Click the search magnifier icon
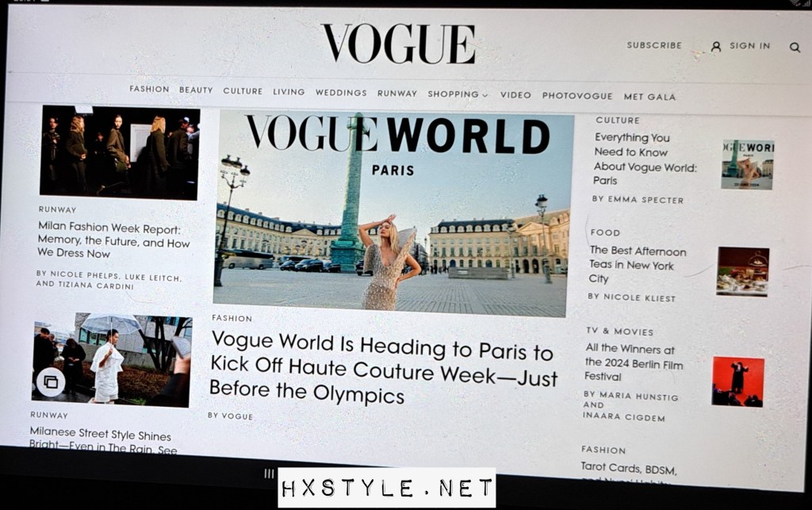This screenshot has width=812, height=510. point(795,48)
